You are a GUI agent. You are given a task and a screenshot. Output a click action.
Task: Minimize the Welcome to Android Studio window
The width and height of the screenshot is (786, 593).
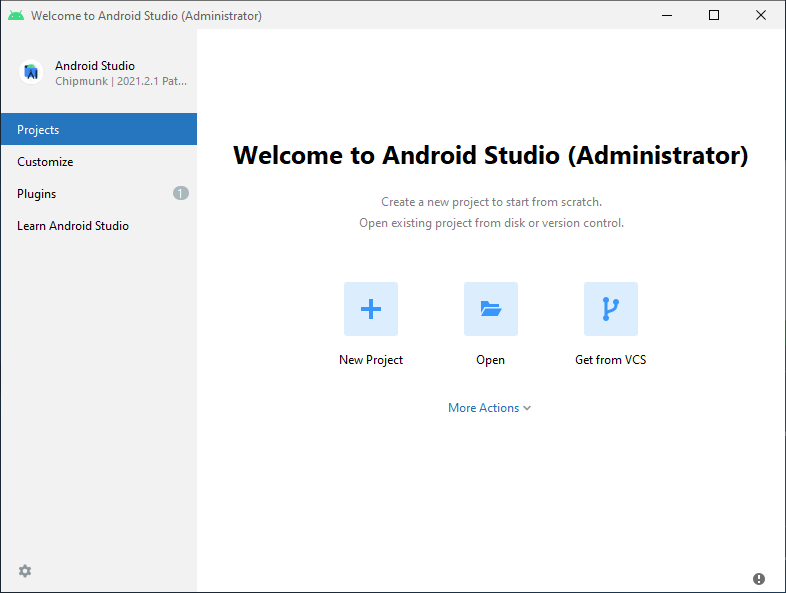[667, 15]
